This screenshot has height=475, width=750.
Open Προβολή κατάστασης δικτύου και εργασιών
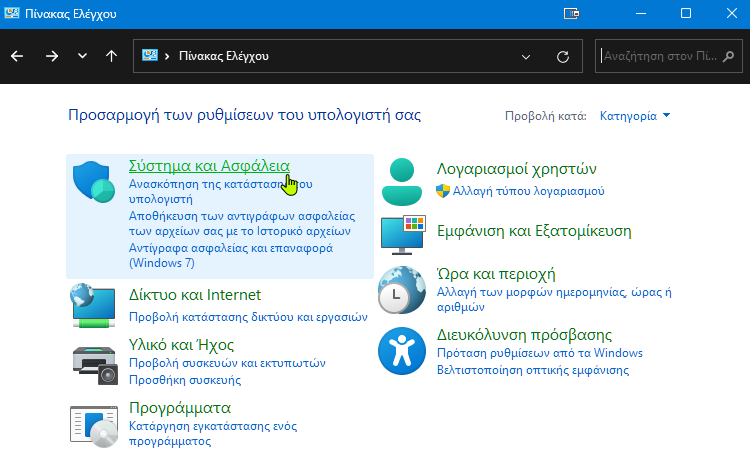(248, 317)
